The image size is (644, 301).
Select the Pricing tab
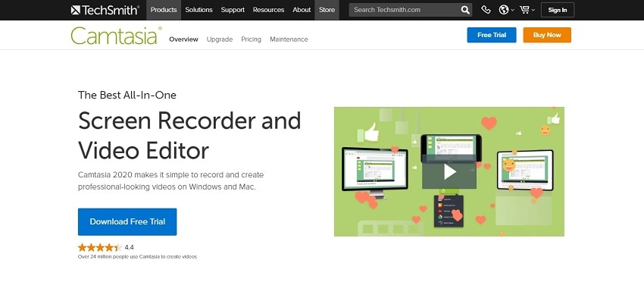[251, 39]
